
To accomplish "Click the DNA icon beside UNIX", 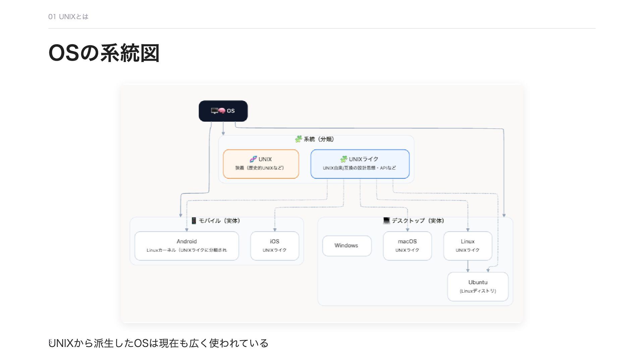I will (253, 159).
